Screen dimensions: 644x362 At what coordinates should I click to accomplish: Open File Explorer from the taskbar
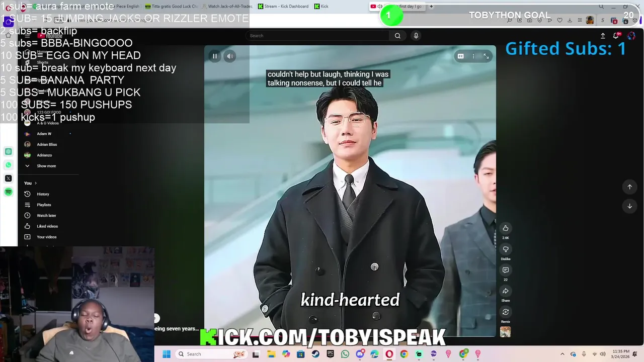tap(271, 354)
